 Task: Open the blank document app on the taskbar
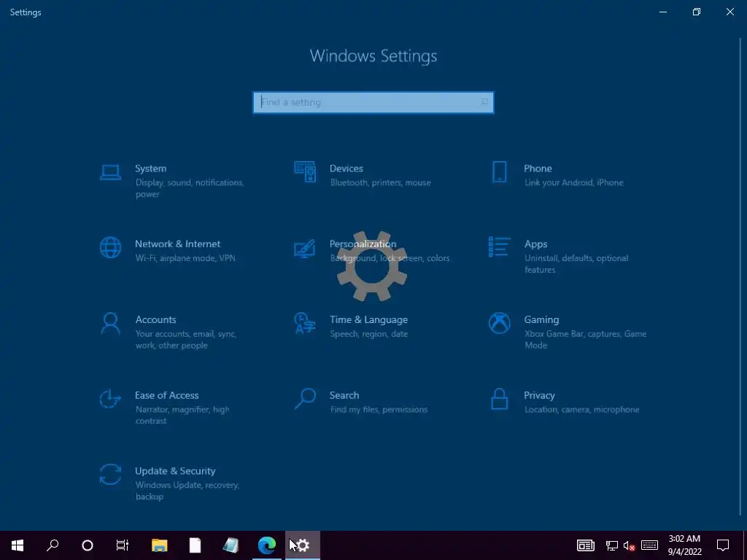point(195,545)
